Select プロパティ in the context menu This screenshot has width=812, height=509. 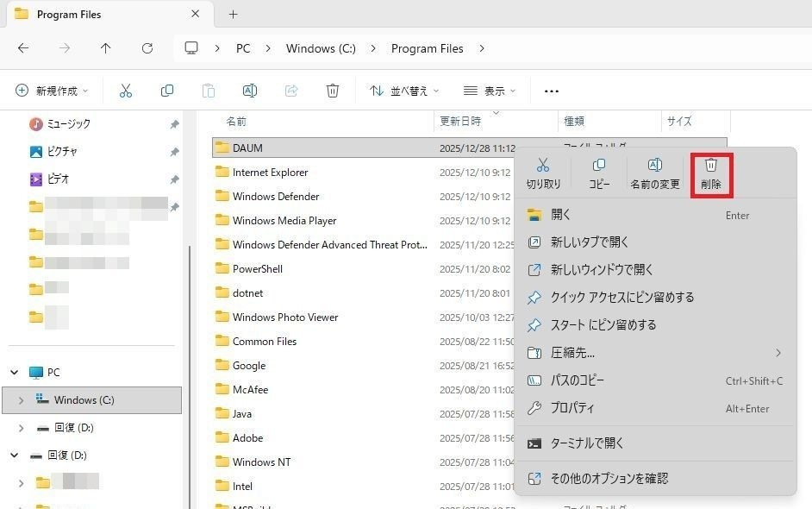pyautogui.click(x=572, y=408)
